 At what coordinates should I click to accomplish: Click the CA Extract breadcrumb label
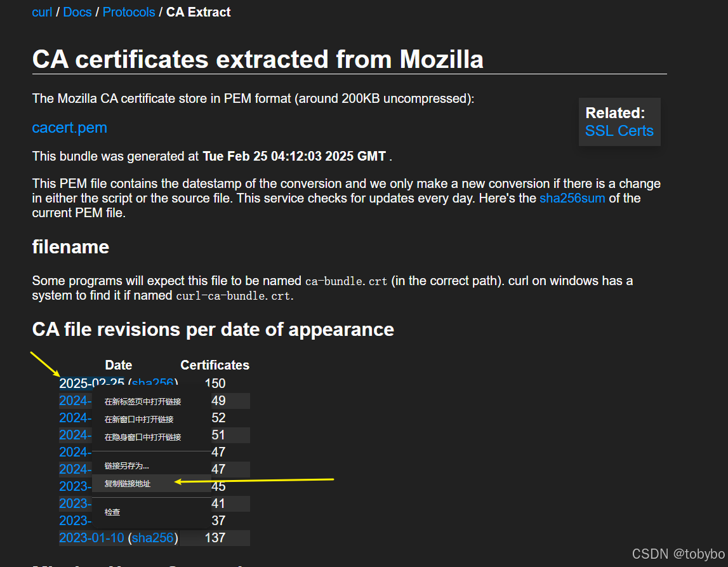point(198,12)
